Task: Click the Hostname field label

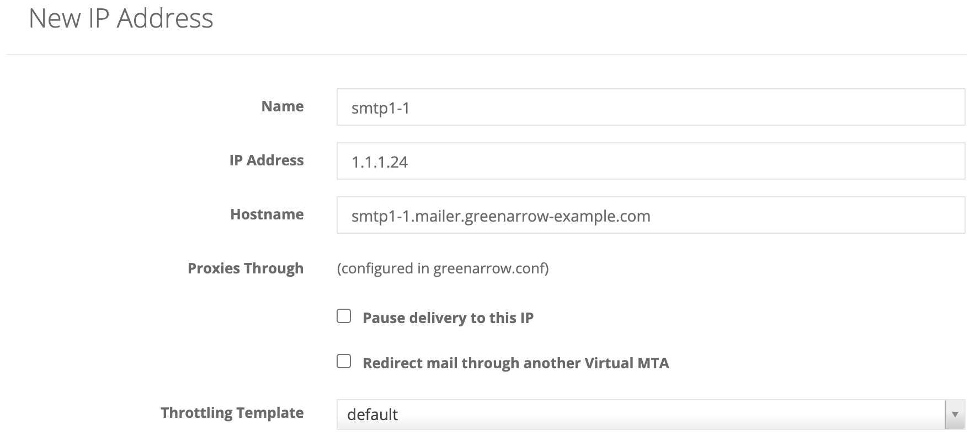Action: tap(267, 214)
